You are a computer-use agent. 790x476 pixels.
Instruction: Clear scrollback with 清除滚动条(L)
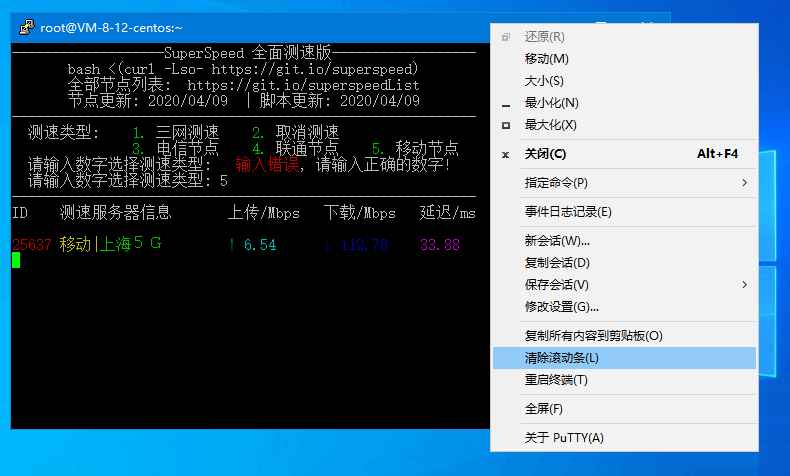[561, 358]
